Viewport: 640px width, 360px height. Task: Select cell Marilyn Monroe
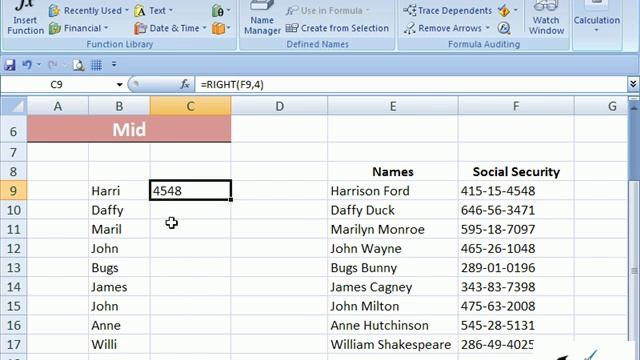[393, 229]
